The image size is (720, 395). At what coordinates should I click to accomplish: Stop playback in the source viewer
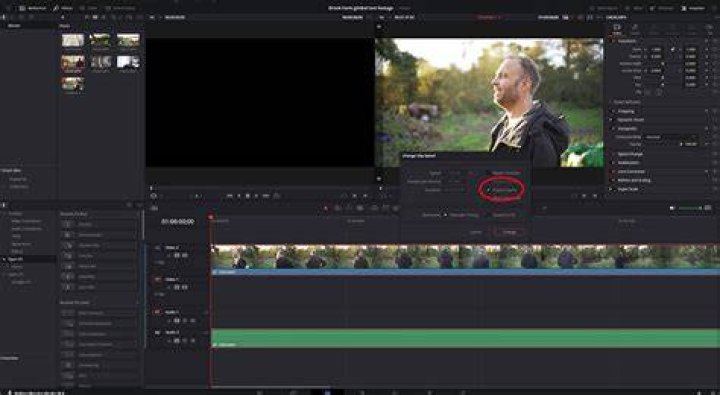pyautogui.click(x=248, y=196)
